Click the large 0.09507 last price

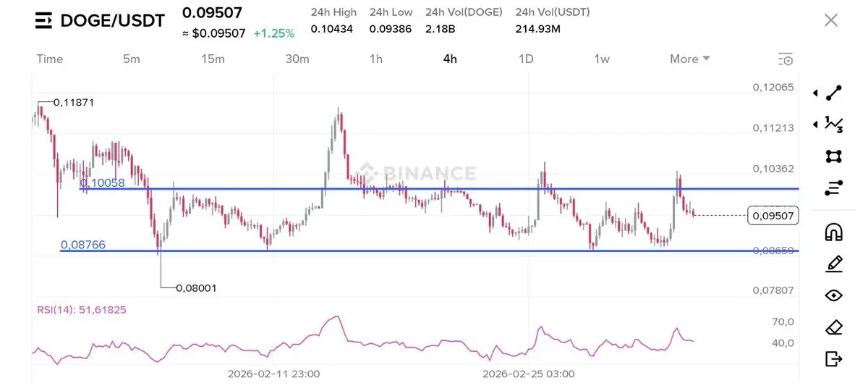point(212,13)
